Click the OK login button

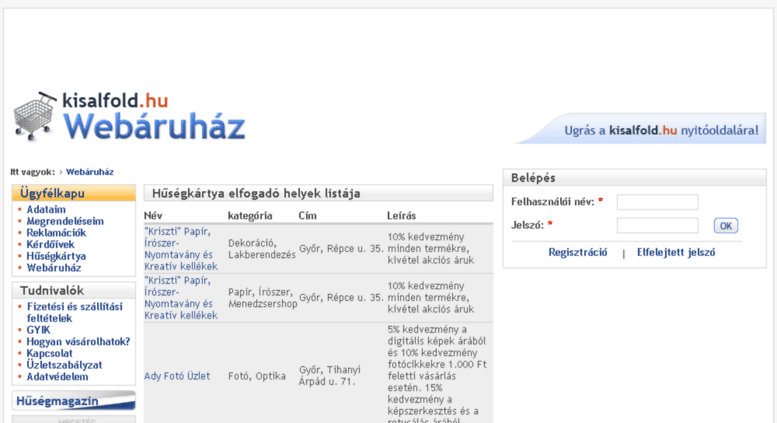click(x=725, y=226)
